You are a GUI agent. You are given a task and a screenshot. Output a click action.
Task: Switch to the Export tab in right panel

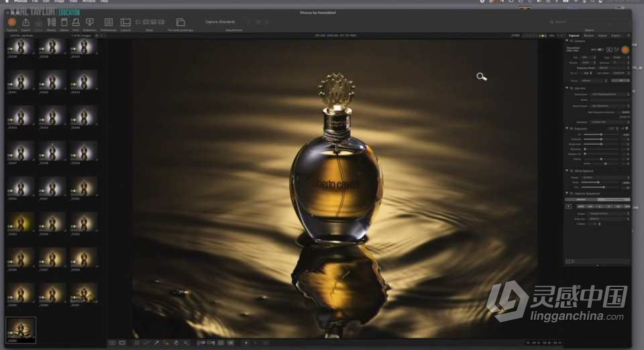pyautogui.click(x=616, y=36)
